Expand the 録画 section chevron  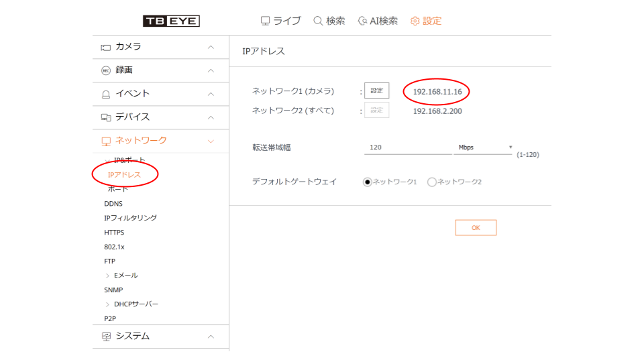coord(211,70)
